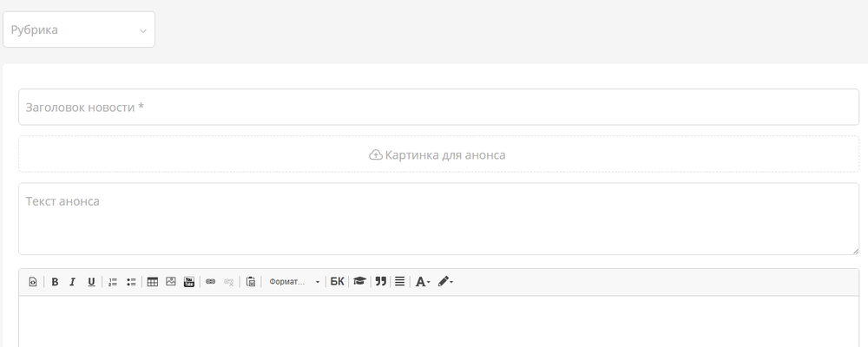Click the БК toolbar button

coord(337,282)
